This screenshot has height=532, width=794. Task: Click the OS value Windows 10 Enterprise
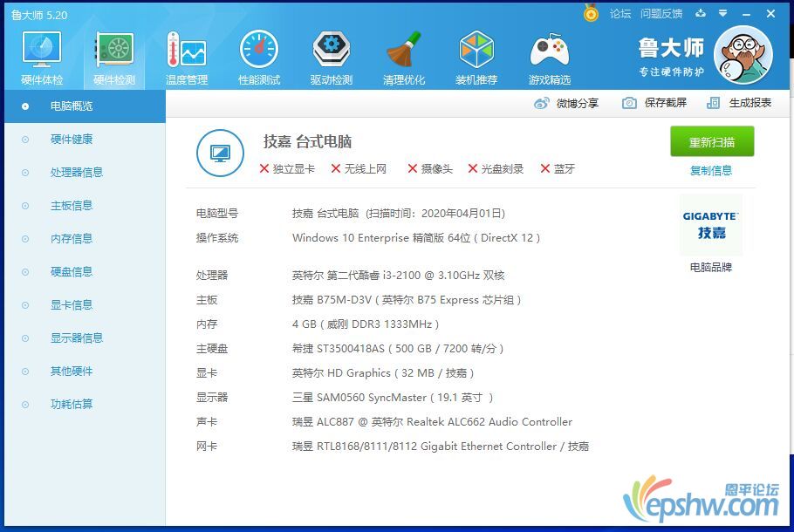pyautogui.click(x=415, y=238)
